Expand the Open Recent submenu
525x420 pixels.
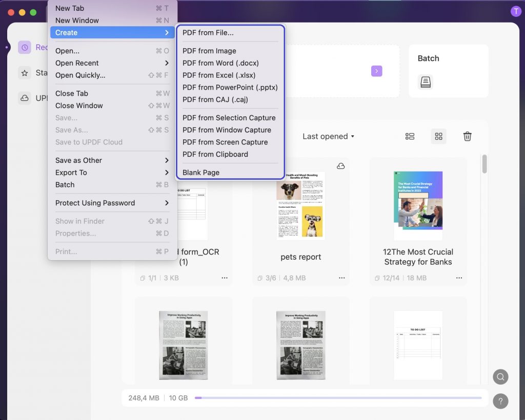point(77,63)
